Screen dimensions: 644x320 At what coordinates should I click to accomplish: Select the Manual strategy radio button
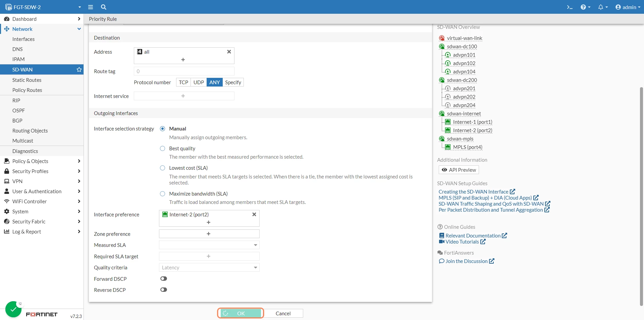[x=163, y=129]
